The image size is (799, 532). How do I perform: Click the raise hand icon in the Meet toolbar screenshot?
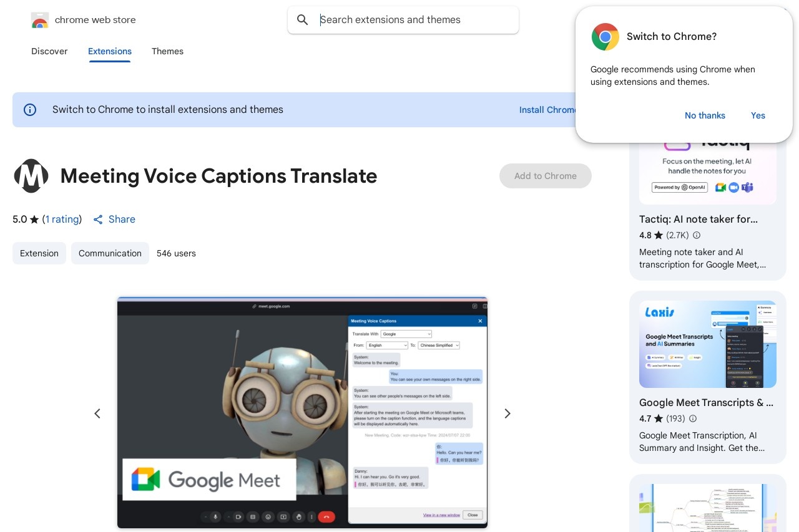299,517
